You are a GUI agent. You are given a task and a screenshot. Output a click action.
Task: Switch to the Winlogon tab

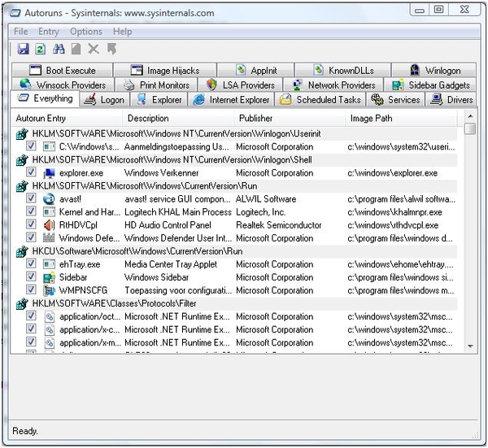[434, 70]
